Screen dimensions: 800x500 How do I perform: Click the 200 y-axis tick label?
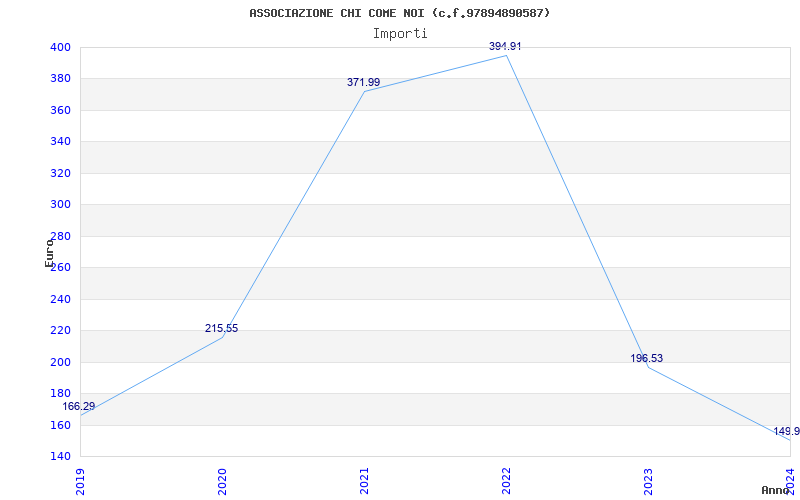coord(60,362)
